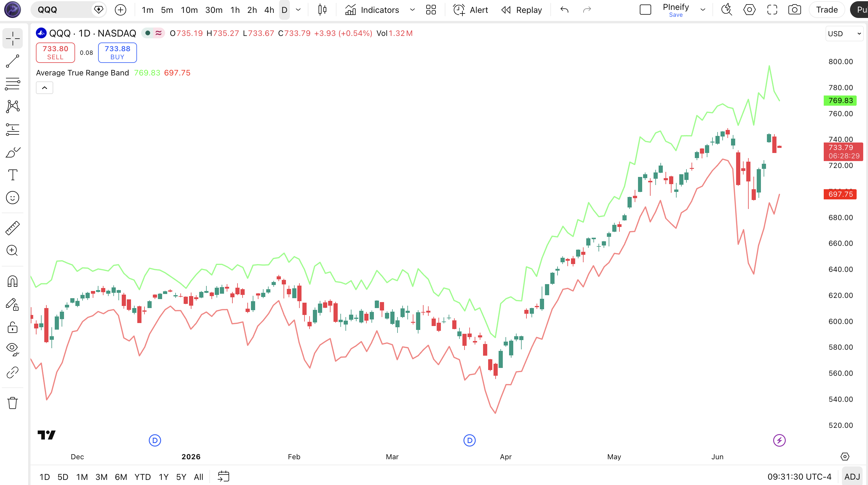The image size is (868, 485).
Task: Select the trend line drawing tool
Action: (13, 61)
